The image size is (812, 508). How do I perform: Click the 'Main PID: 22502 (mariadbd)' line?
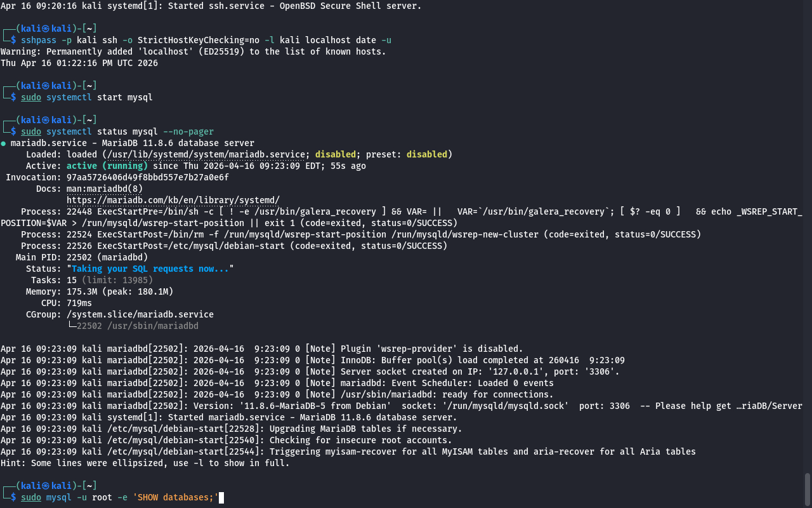point(81,257)
